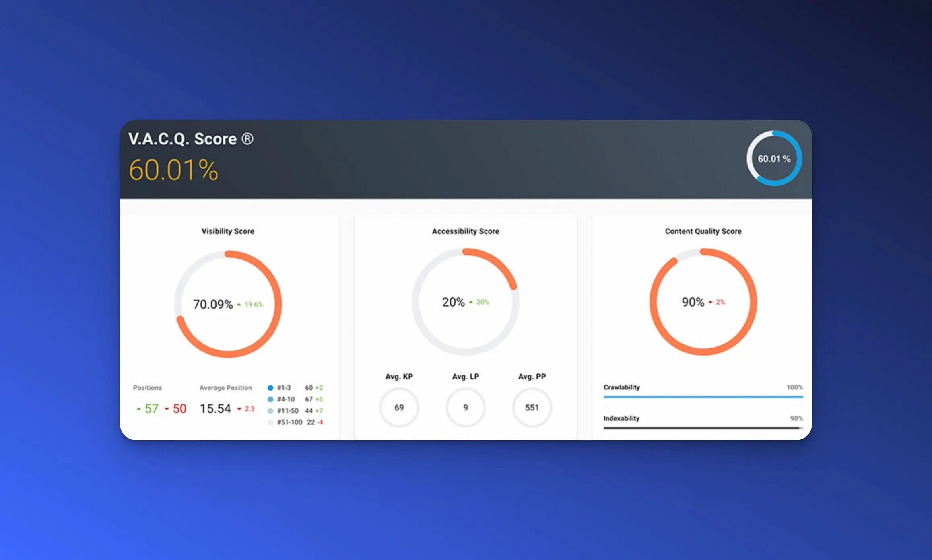Click the #11-50 legend dot
The width and height of the screenshot is (932, 560).
[270, 411]
